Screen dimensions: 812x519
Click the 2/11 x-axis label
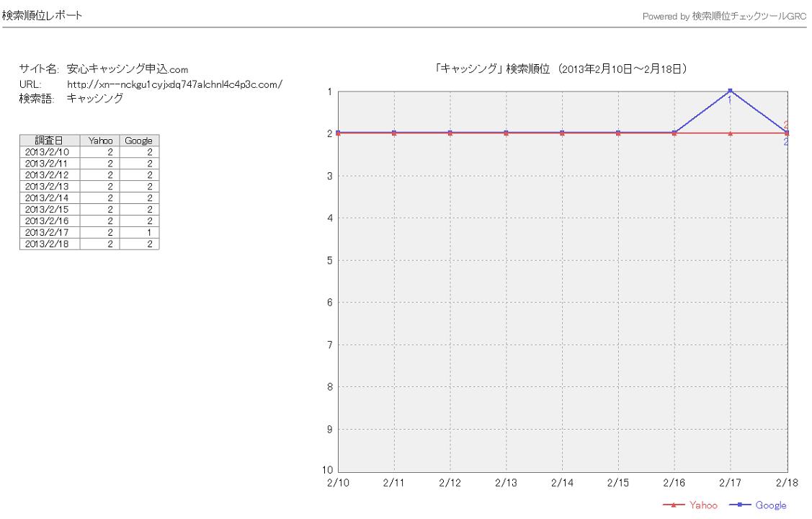pyautogui.click(x=394, y=483)
